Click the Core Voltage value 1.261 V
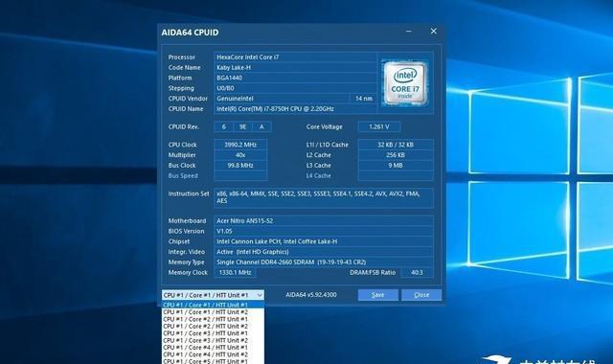 (379, 126)
